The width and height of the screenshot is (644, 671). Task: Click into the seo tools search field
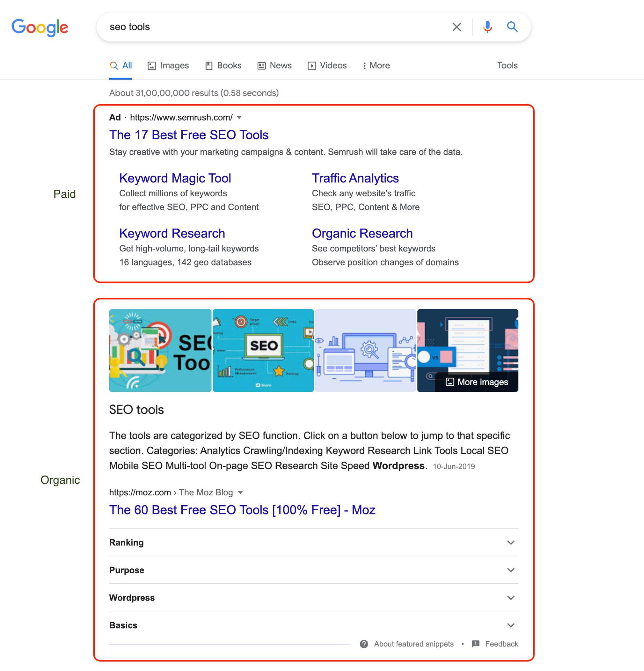[274, 27]
